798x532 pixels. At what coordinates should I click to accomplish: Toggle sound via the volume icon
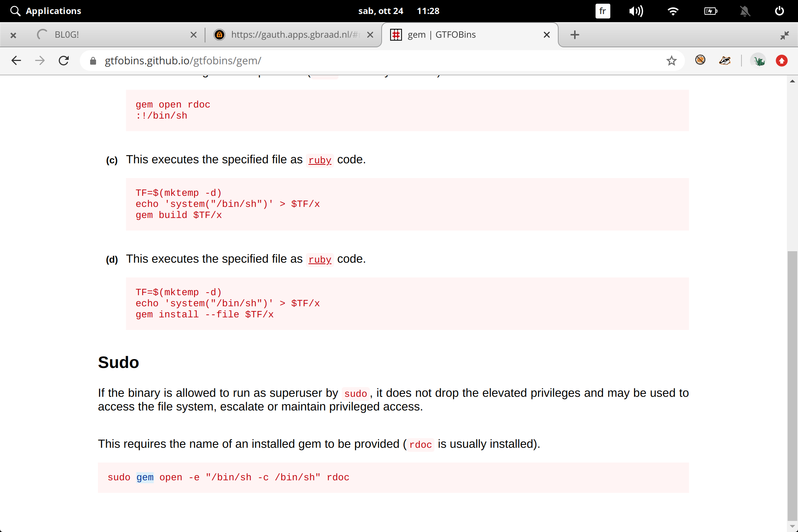point(636,11)
